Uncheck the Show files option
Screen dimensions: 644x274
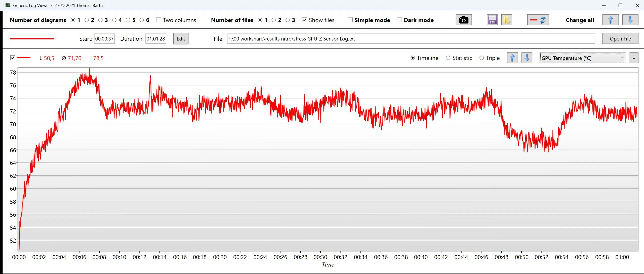[x=304, y=20]
